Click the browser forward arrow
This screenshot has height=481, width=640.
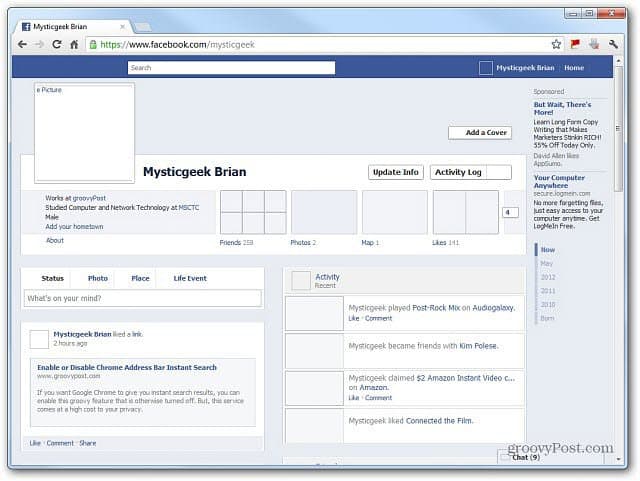click(39, 44)
